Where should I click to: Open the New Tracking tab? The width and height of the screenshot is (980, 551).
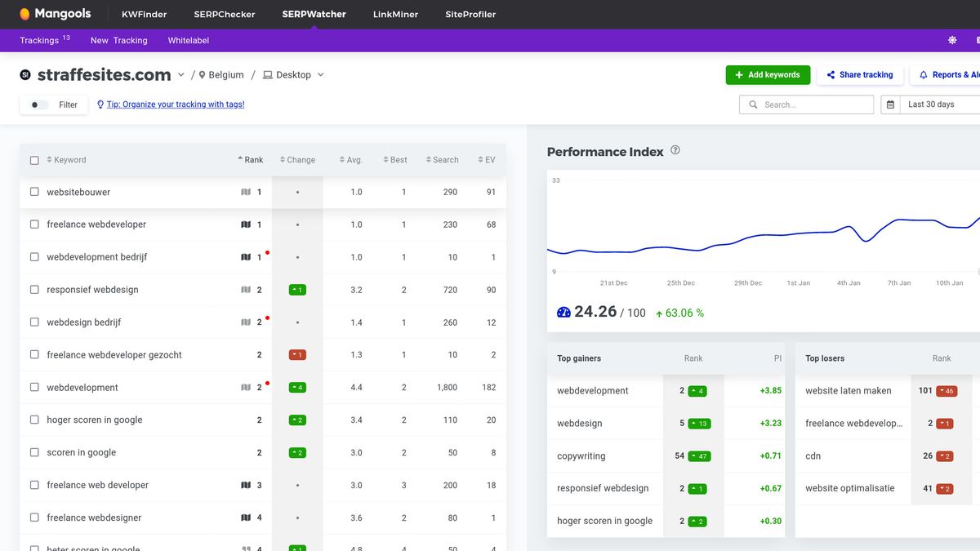[118, 40]
